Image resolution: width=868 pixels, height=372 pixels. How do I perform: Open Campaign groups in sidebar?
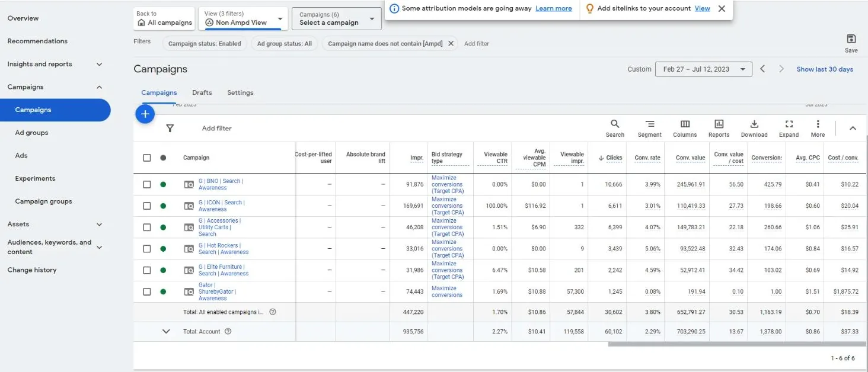pos(43,201)
